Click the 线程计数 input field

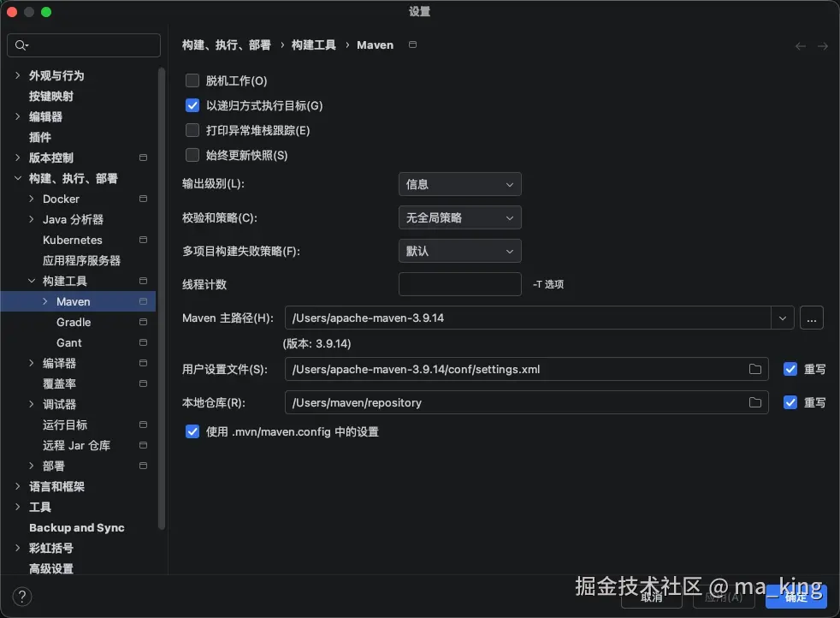(x=459, y=284)
